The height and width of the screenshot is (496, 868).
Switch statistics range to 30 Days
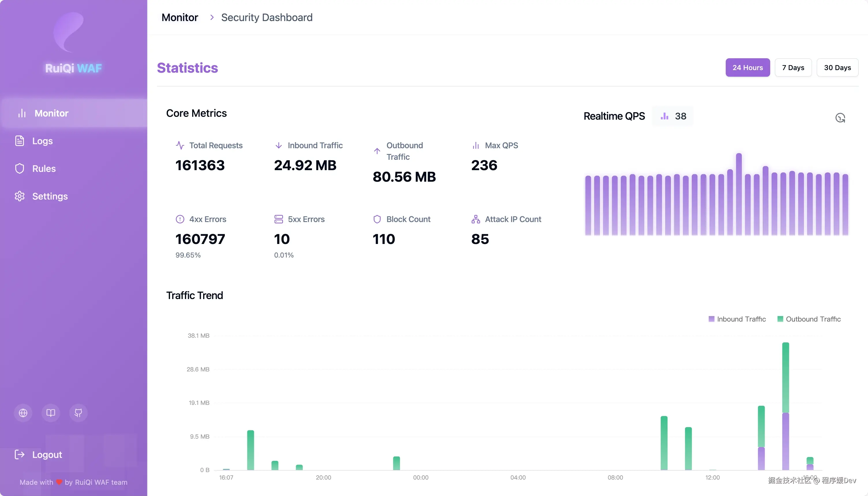pyautogui.click(x=837, y=67)
